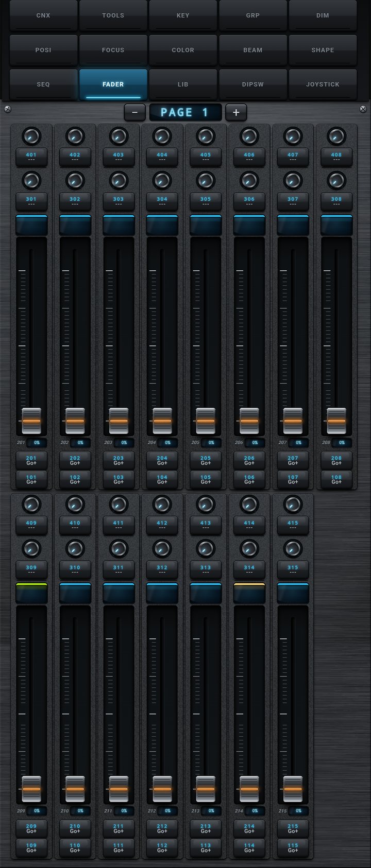Open the SEQ tab

coord(43,84)
